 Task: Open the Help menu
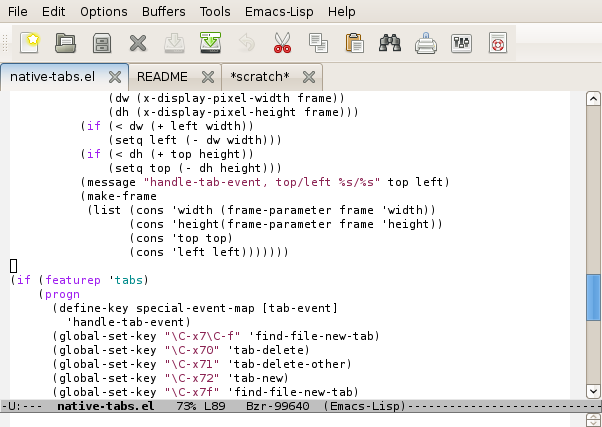click(x=341, y=12)
